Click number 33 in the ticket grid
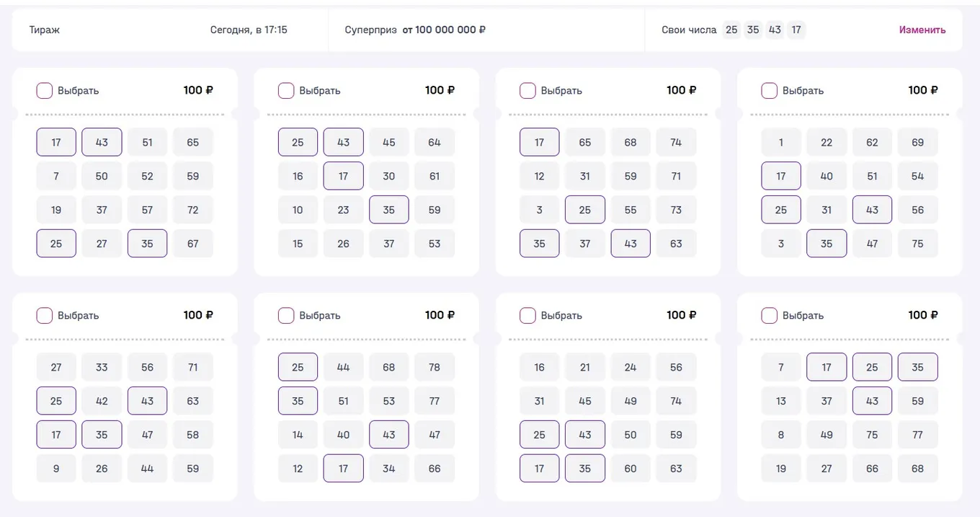Screen dimensions: 980x517 point(102,367)
